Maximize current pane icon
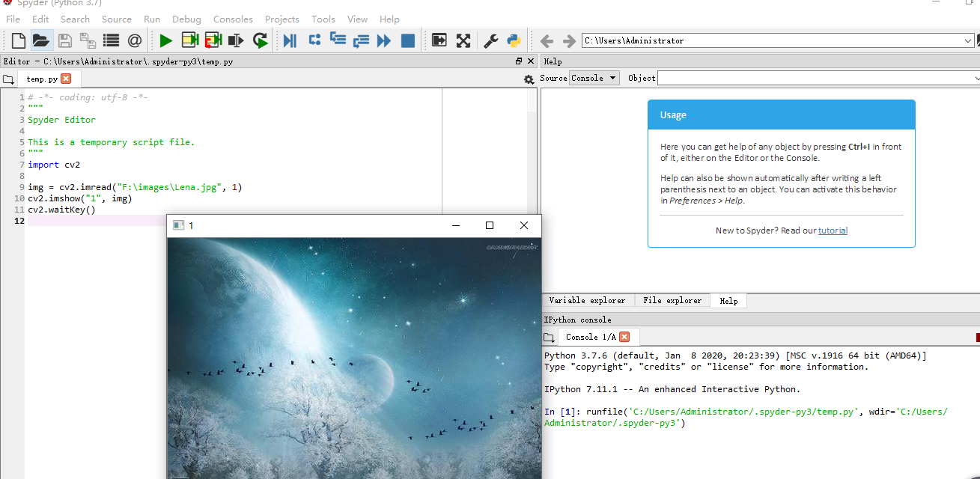 click(439, 40)
